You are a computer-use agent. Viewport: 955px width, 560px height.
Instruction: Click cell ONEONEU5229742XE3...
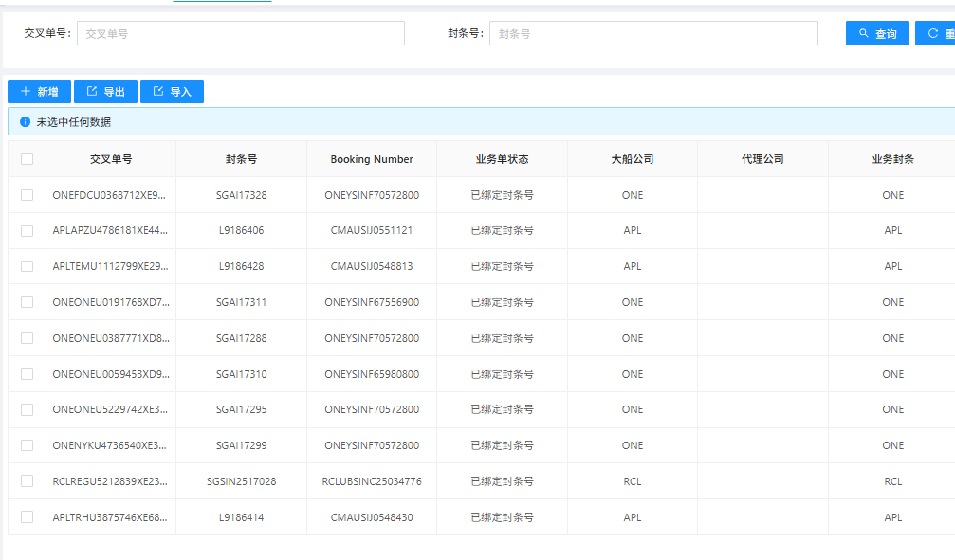click(x=110, y=409)
